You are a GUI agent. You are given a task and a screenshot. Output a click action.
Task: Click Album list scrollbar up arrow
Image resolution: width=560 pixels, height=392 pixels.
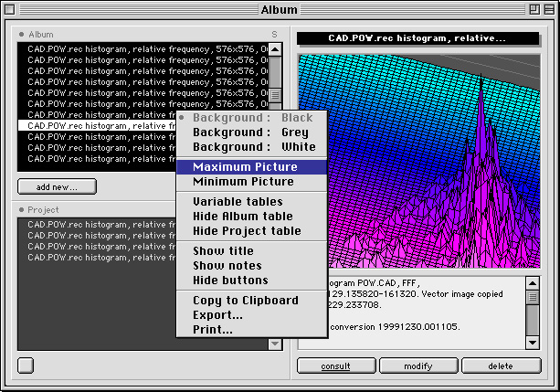275,48
